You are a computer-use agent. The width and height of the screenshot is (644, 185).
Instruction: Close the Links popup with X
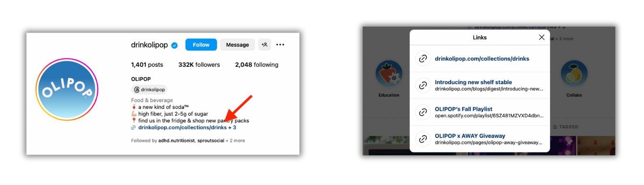click(541, 37)
